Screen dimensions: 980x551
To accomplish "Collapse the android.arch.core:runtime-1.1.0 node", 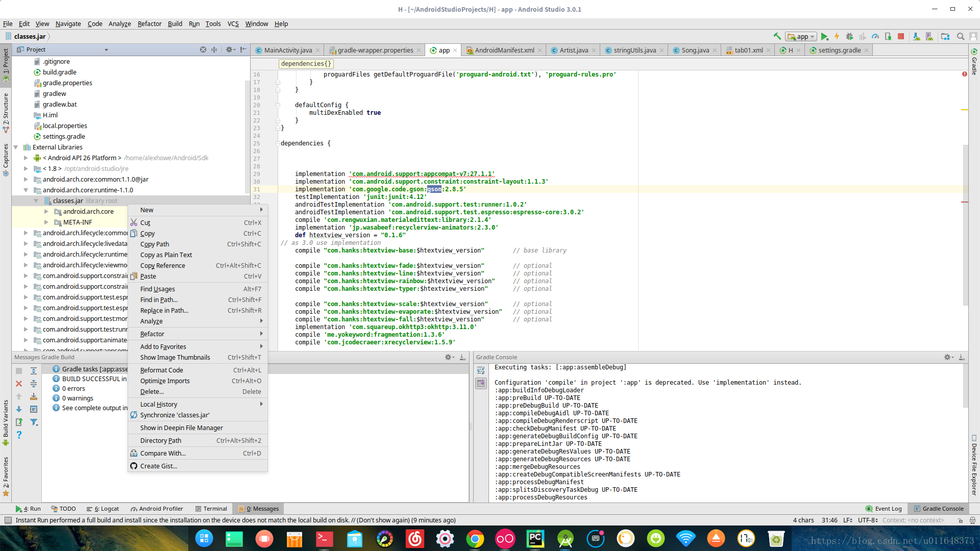I will click(26, 190).
